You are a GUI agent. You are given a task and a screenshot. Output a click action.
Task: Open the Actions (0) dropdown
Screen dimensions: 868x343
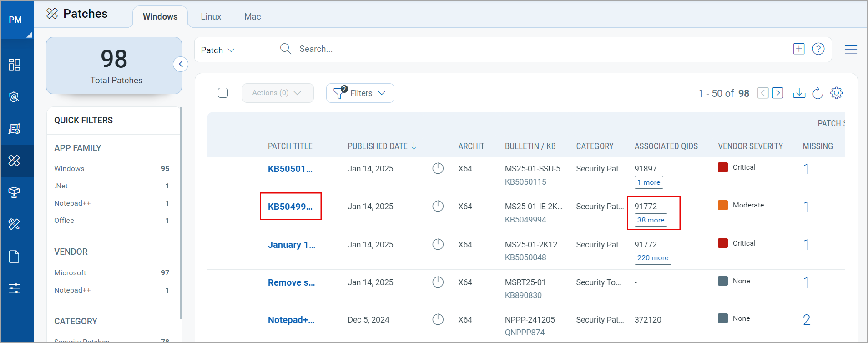pyautogui.click(x=278, y=93)
